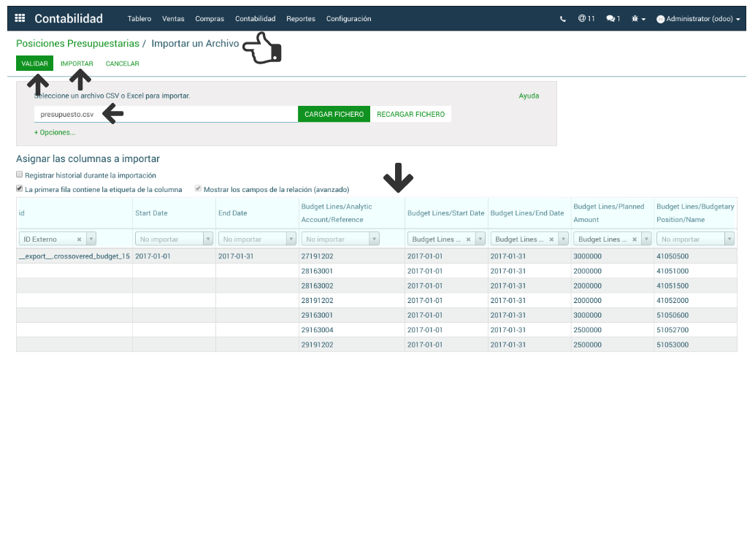Toggle Mostrar los campos de la relación
This screenshot has width=747, height=560.
click(x=198, y=189)
